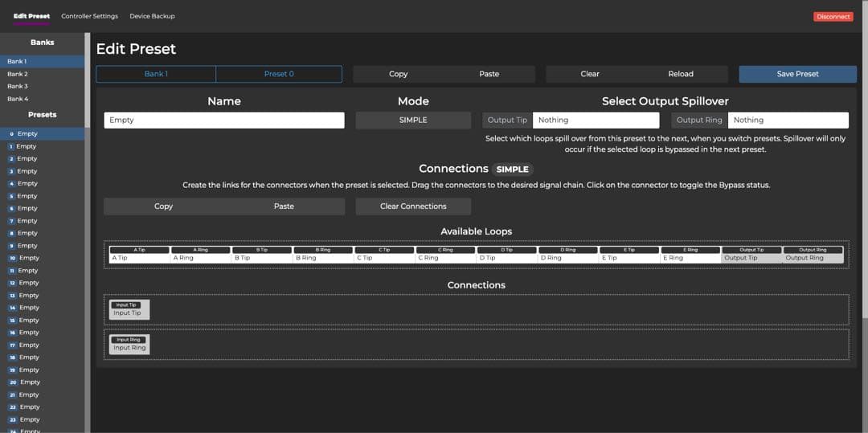Click the presets list vertical scrollbar
Viewport: 868px width, 433px height.
(x=87, y=241)
